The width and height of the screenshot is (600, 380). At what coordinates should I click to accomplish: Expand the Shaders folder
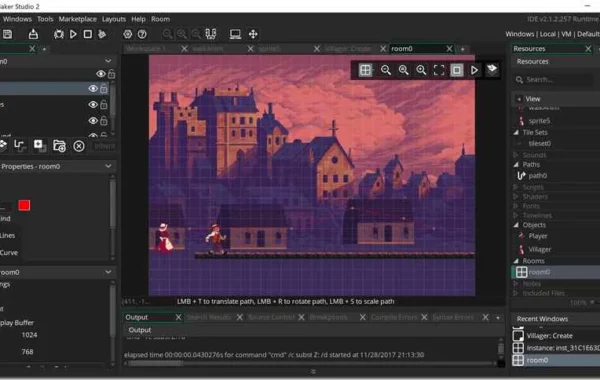tap(516, 196)
